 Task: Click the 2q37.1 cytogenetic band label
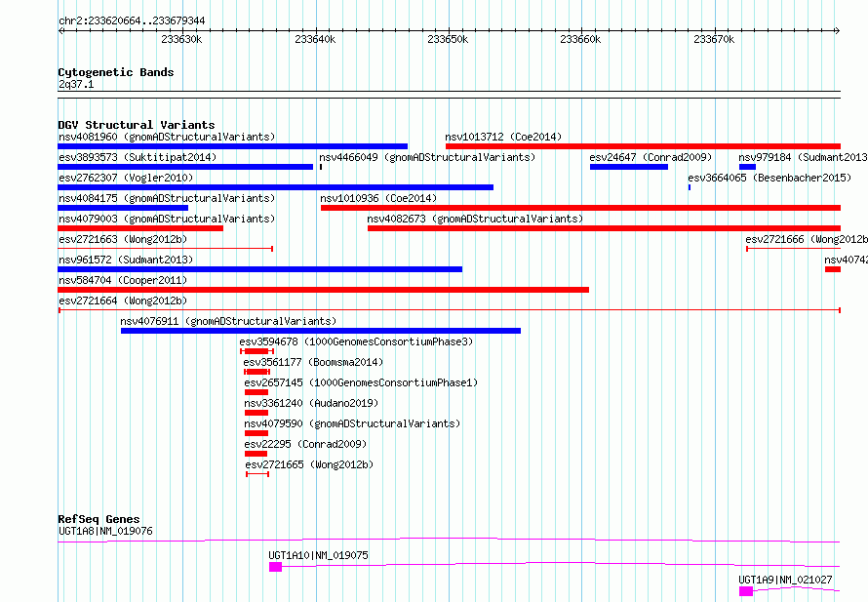tap(76, 84)
